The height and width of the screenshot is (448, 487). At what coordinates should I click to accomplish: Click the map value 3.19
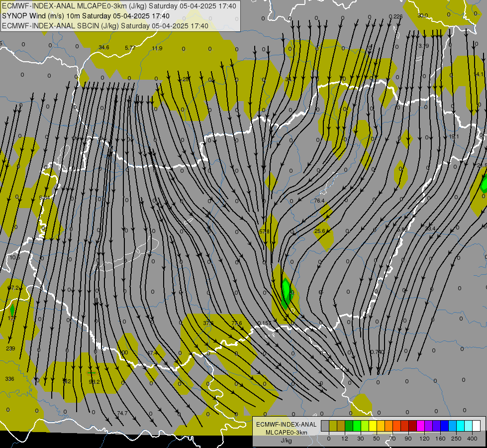(x=423, y=46)
